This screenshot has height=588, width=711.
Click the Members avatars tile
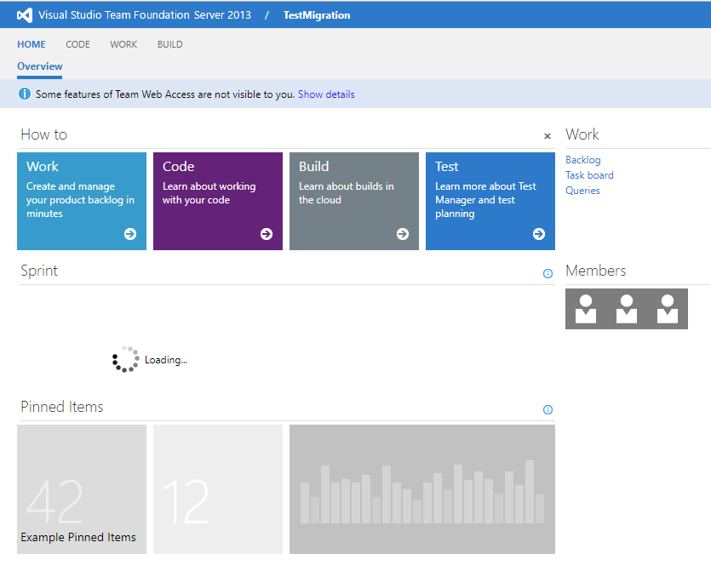[x=626, y=309]
